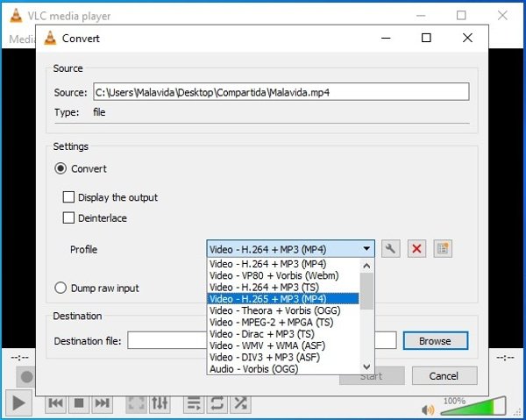
Task: Click the VLC cone in Convert title
Action: click(50, 38)
